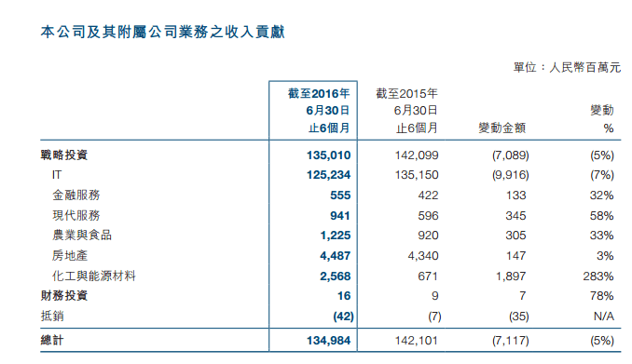Select the 化工與能源材料 row label
632x364 pixels.
(x=94, y=276)
